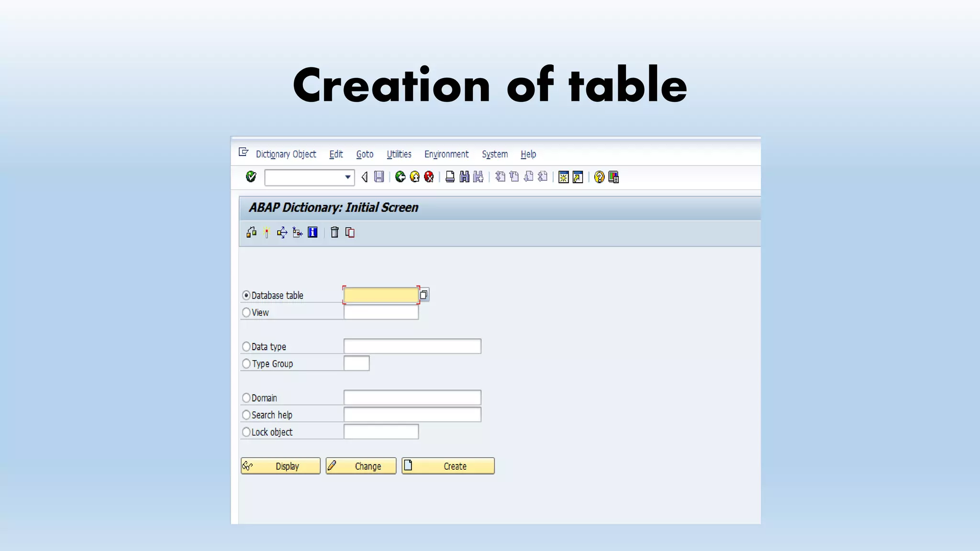
Task: Click the Activate matchstick icon
Action: (x=267, y=232)
